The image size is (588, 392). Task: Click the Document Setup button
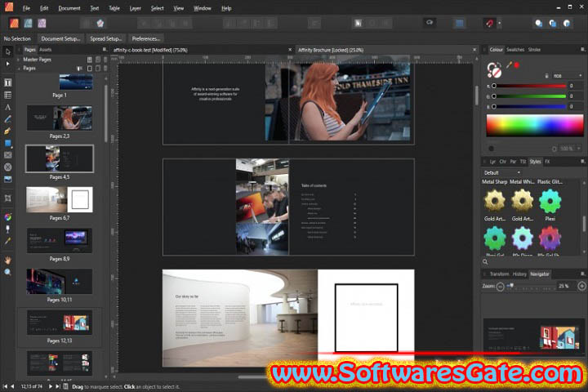tap(60, 38)
